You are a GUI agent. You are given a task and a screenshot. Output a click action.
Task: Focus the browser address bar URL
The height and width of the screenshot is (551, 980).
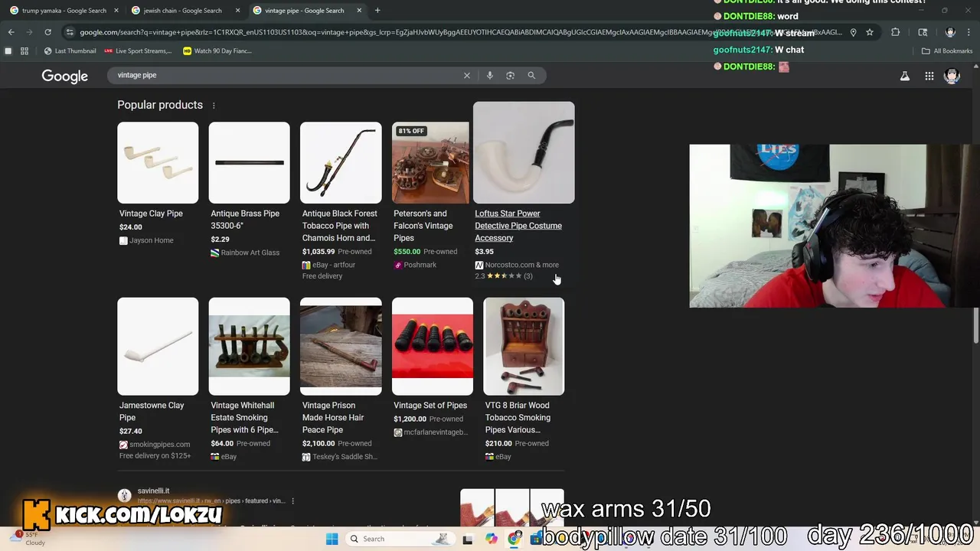pyautogui.click(x=459, y=32)
